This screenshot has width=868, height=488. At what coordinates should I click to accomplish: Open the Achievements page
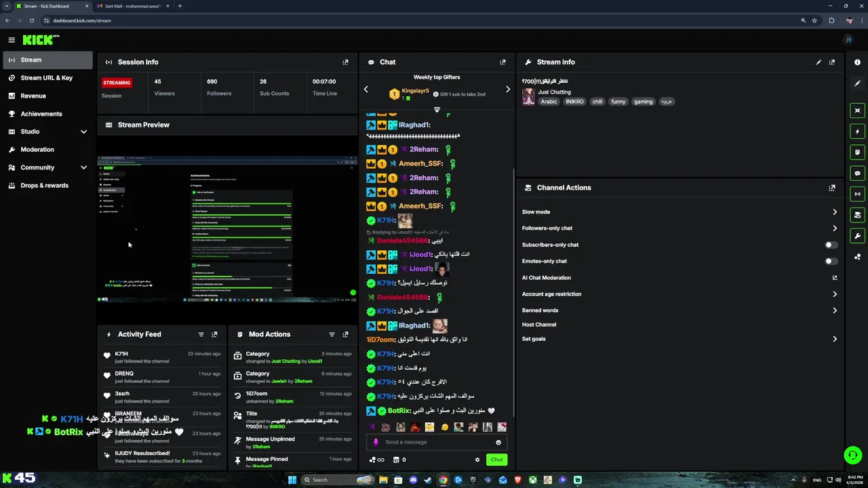coord(47,114)
